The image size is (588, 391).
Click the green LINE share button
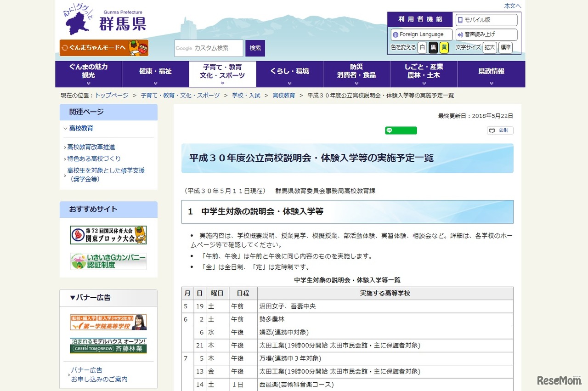[x=401, y=130]
